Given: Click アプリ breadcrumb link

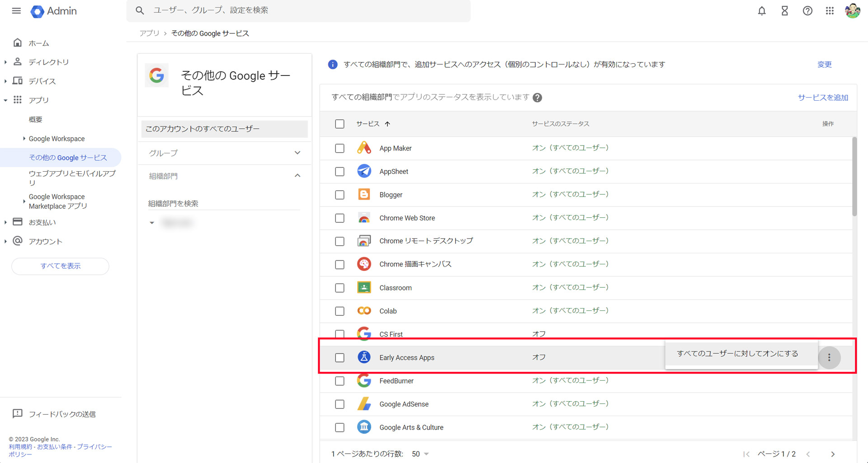Looking at the screenshot, I should pyautogui.click(x=149, y=33).
